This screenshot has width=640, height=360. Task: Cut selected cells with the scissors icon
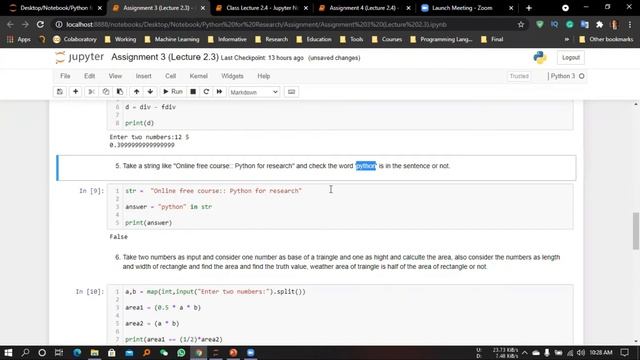click(91, 92)
